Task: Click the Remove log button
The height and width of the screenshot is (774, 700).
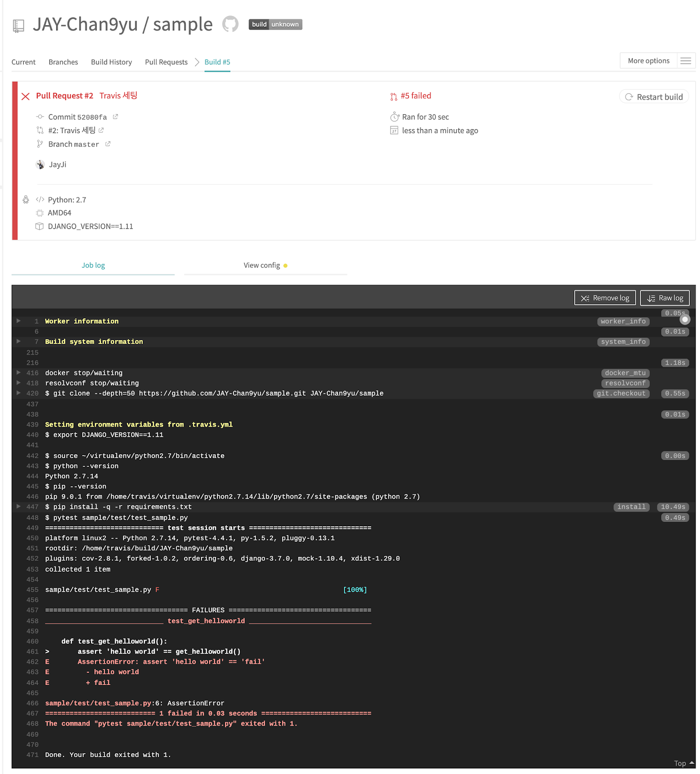Action: click(x=605, y=298)
